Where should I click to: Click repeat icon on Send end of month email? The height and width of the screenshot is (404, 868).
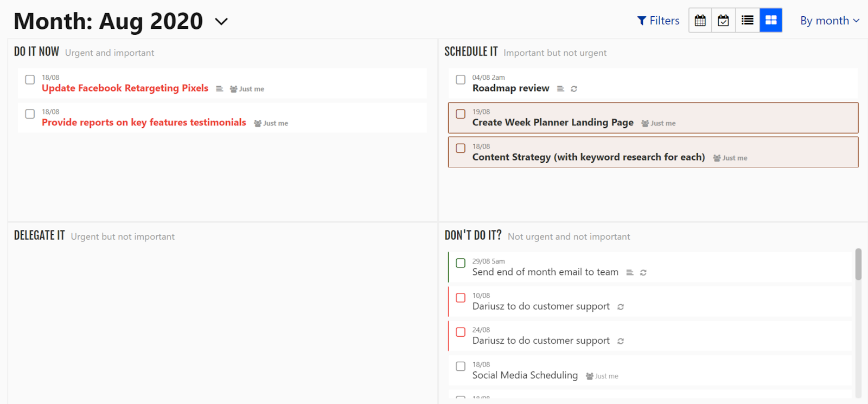(643, 273)
